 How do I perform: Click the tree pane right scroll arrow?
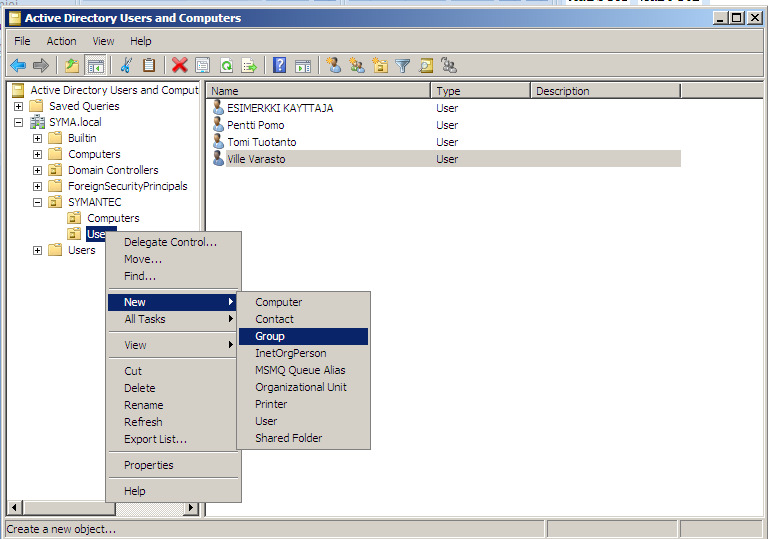(x=191, y=508)
